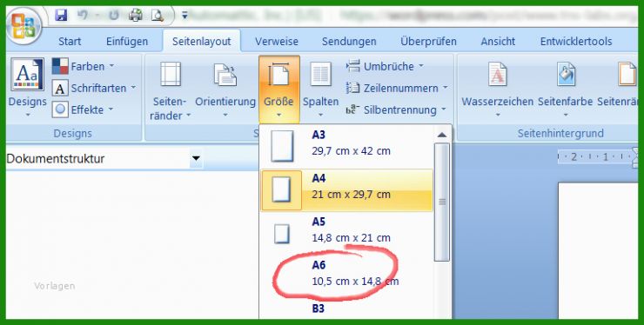Expand the Farben theme colors dropdown
644x325 pixels.
point(83,66)
